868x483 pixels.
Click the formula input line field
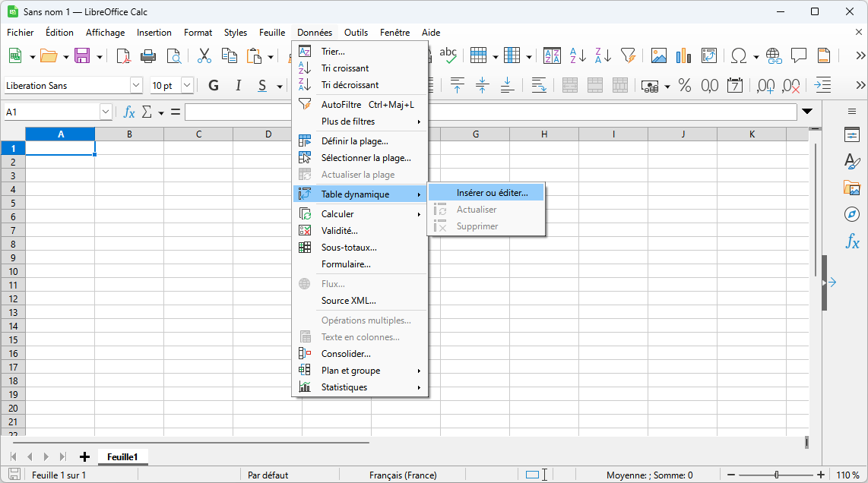pos(490,112)
